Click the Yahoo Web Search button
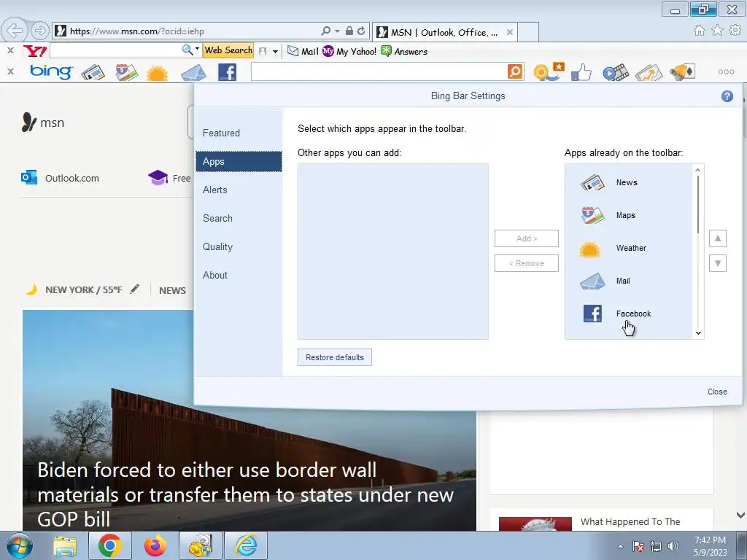Viewport: 747px width, 560px height. 228,50
